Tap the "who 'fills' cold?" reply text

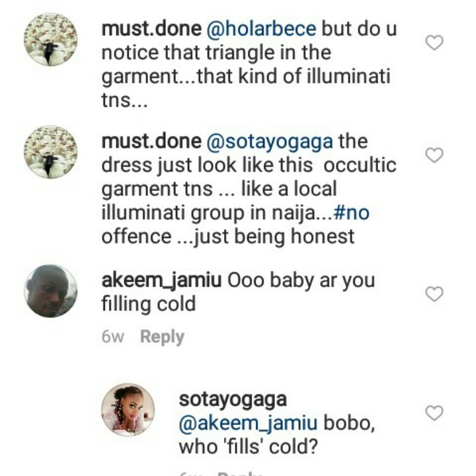coord(248,447)
